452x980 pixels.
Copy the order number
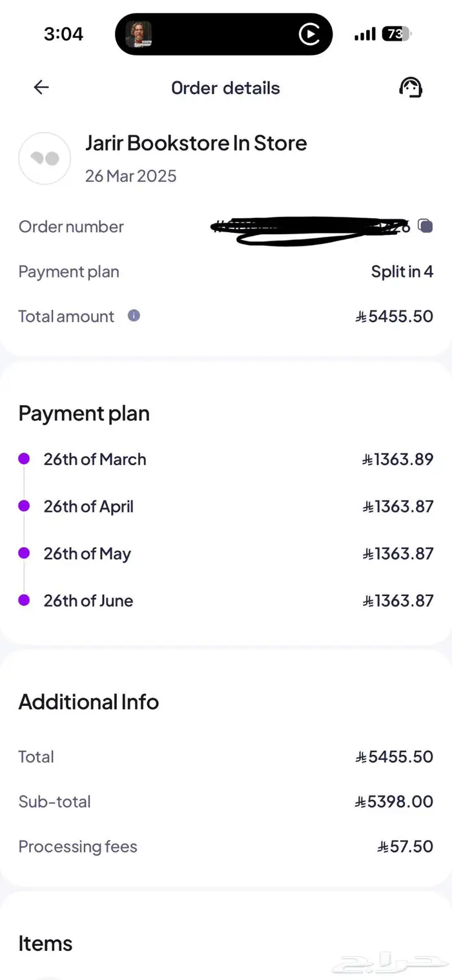click(x=425, y=226)
